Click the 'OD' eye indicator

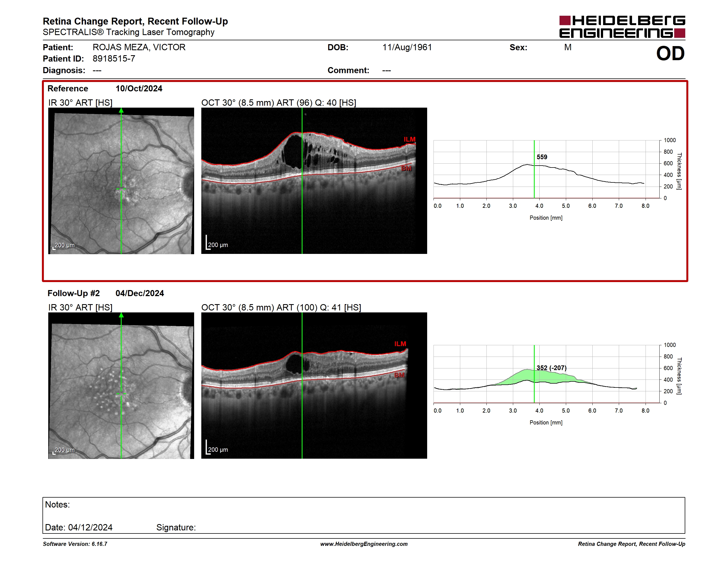click(670, 54)
